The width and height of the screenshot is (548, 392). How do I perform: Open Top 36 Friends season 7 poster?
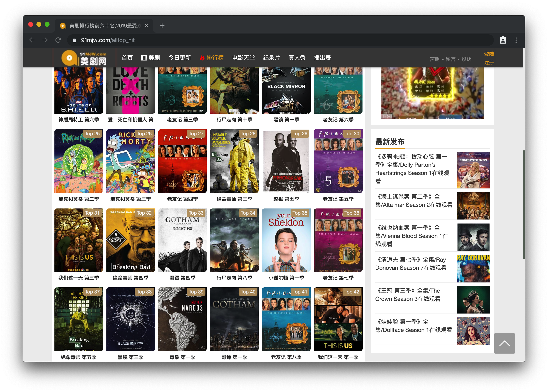338,240
